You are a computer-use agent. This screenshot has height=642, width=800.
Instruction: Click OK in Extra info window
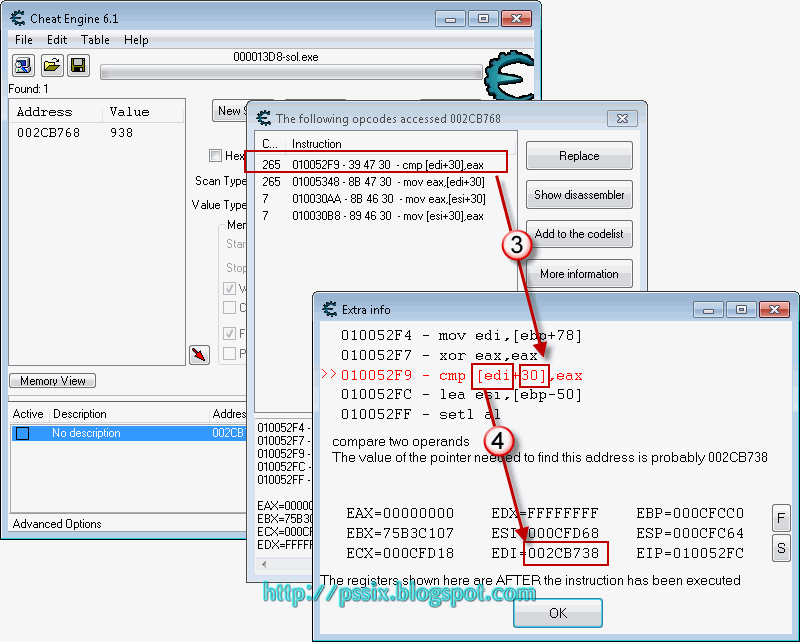pos(558,613)
